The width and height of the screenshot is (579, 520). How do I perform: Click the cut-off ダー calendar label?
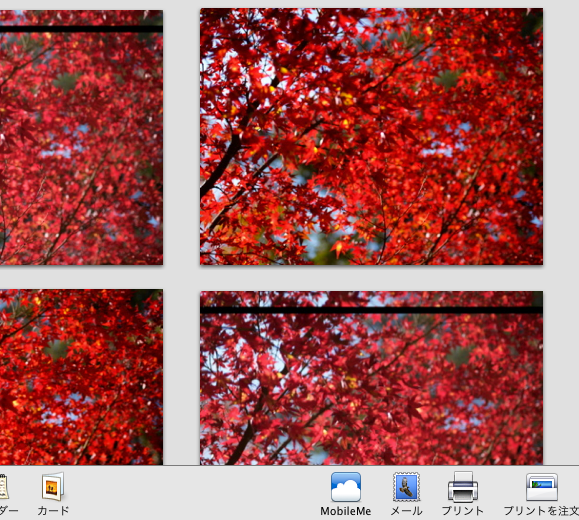[x=9, y=511]
